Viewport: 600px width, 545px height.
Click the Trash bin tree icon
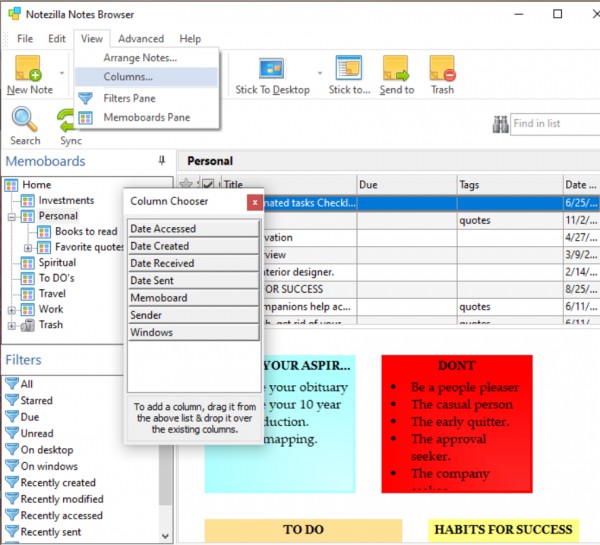click(28, 325)
